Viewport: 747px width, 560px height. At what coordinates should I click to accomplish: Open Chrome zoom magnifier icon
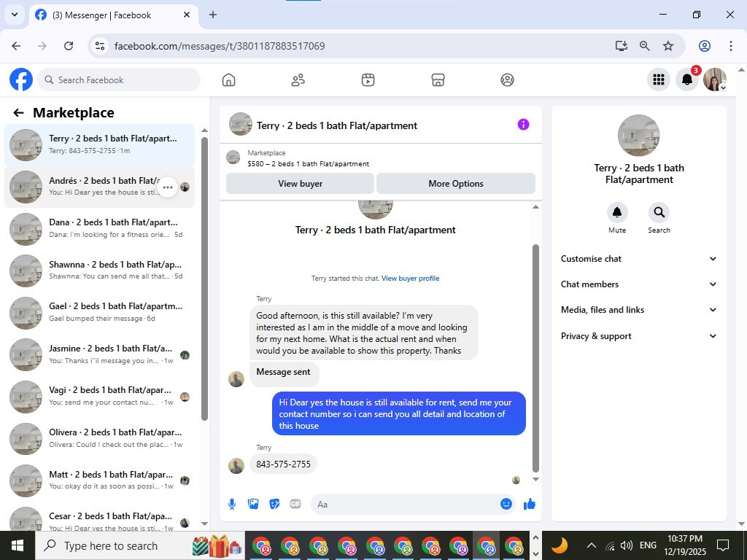645,46
